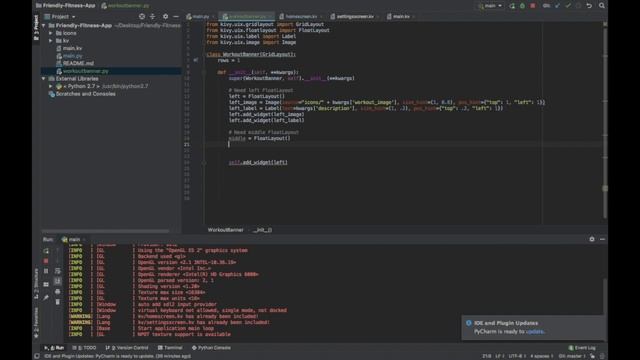640x360 pixels.
Task: Click the Git update project icon
Action: (x=546, y=6)
